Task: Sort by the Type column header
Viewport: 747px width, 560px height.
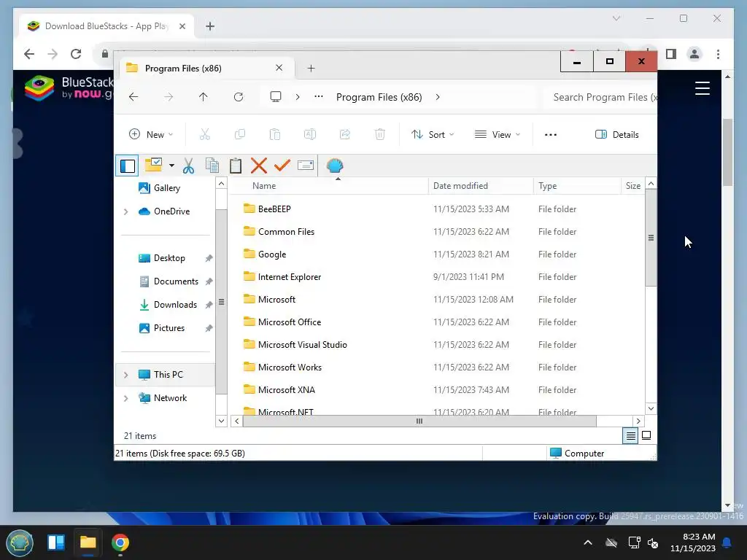Action: 578,186
